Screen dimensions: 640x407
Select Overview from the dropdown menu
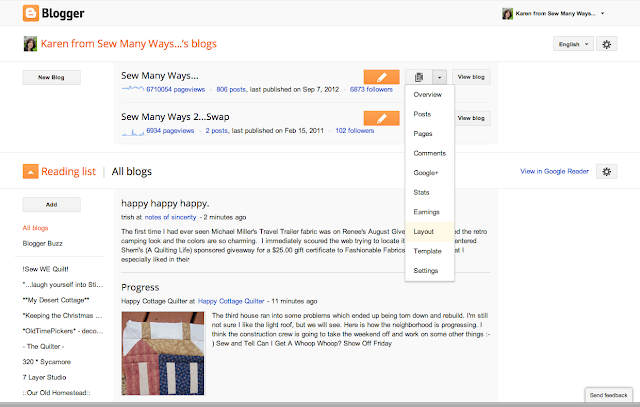coord(430,94)
